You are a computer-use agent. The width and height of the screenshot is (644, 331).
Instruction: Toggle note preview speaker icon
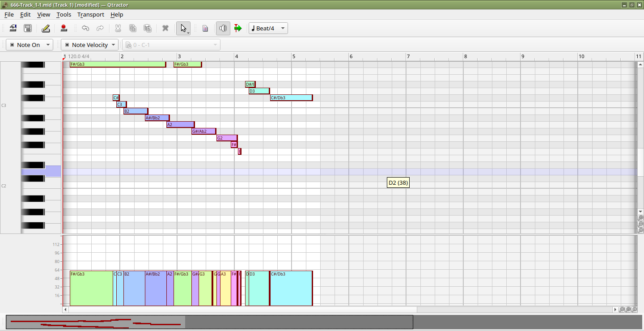click(x=223, y=28)
